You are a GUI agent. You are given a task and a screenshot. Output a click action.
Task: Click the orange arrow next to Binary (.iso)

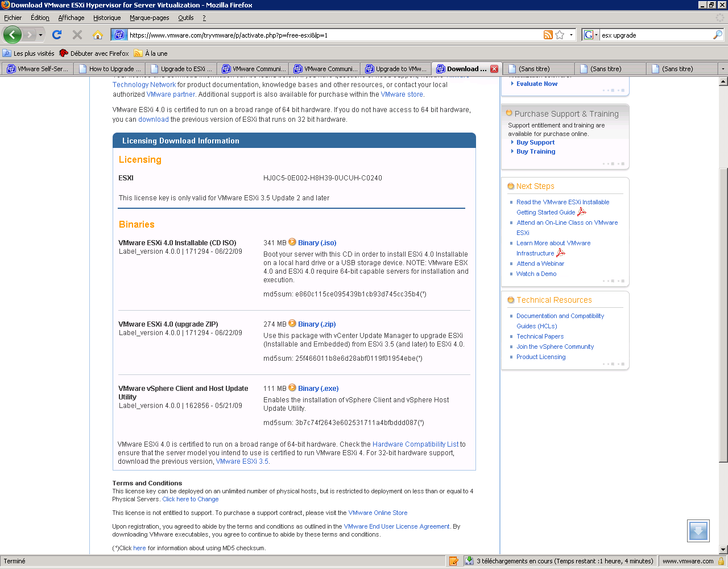coord(292,242)
